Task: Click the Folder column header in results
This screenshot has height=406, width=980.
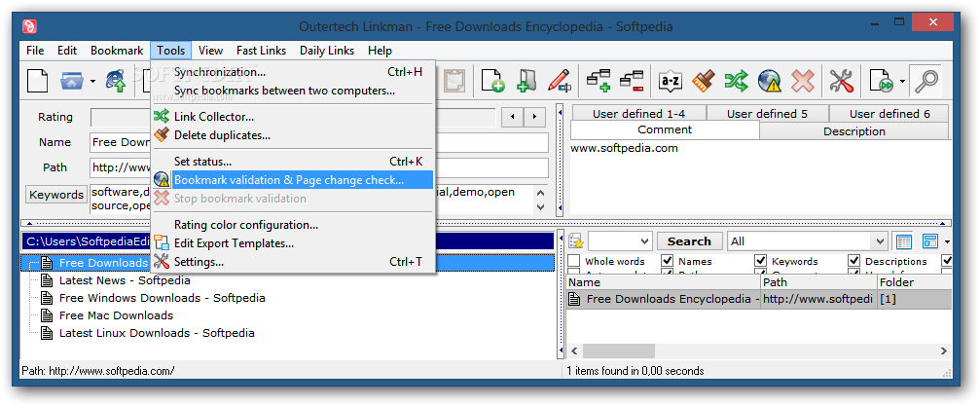Action: click(x=914, y=282)
